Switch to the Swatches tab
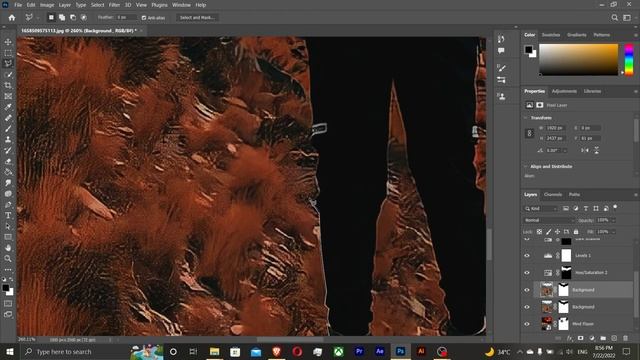 coord(551,35)
